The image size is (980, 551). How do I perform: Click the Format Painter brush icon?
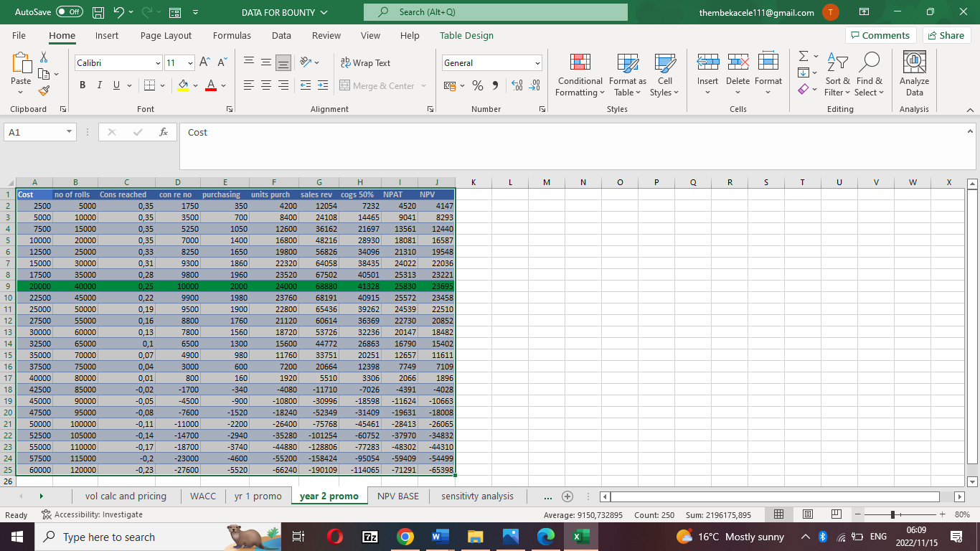click(44, 90)
